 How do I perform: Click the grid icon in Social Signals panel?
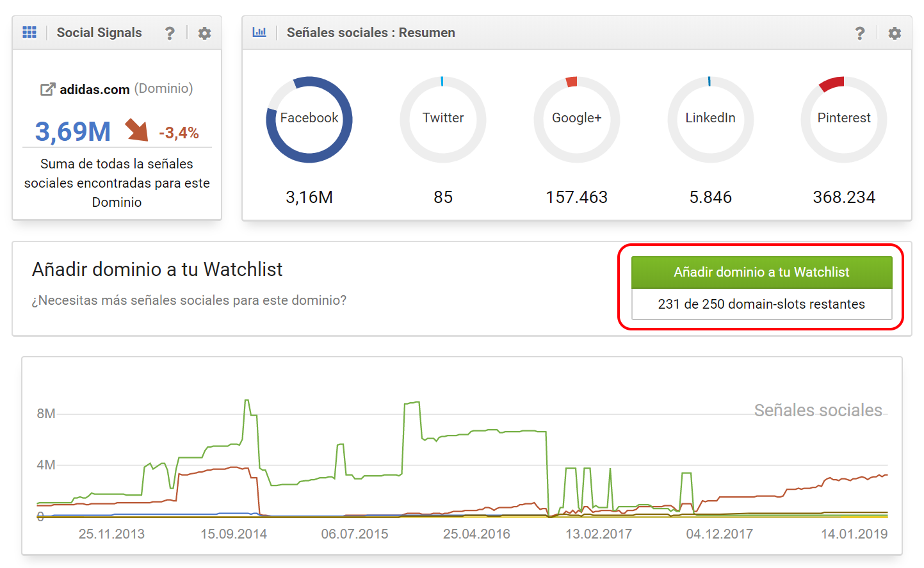[x=29, y=33]
